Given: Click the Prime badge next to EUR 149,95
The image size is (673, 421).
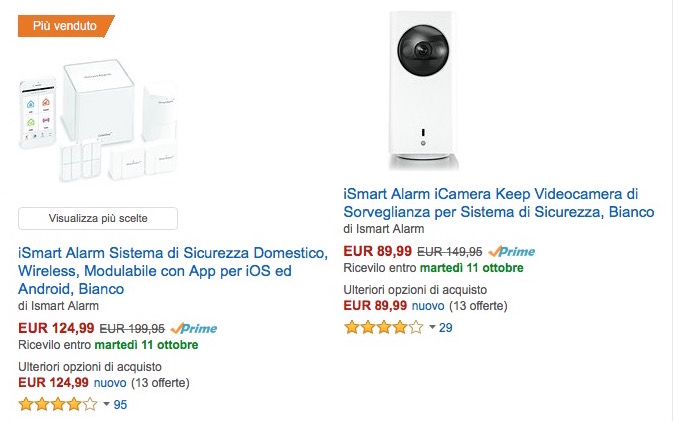Looking at the screenshot, I should [512, 252].
